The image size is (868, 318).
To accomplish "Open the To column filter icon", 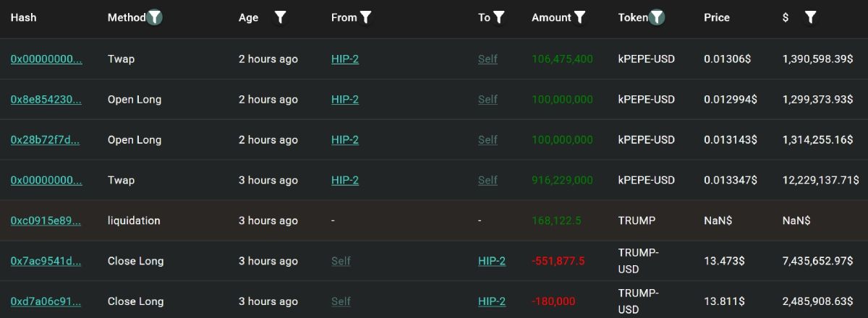I will (498, 17).
